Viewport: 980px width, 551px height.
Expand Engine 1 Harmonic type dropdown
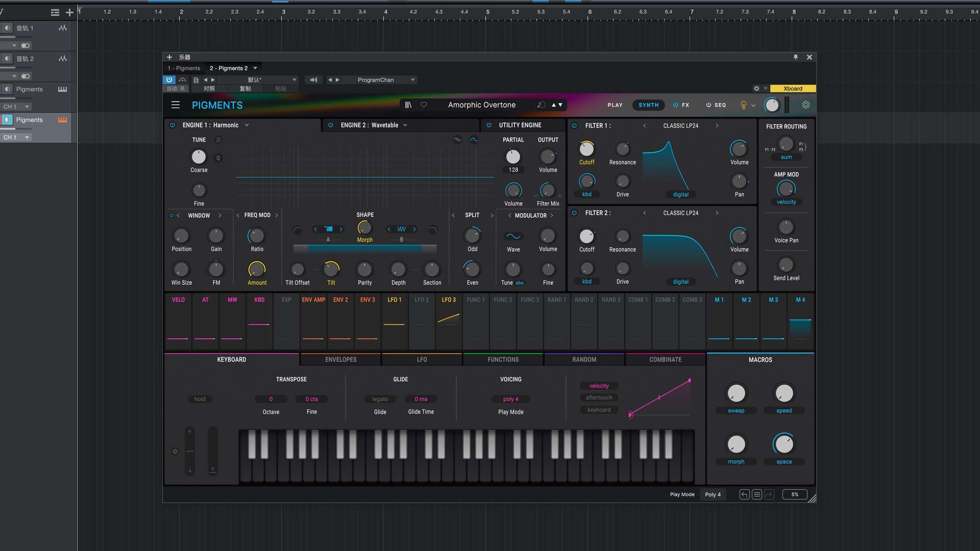(x=247, y=125)
